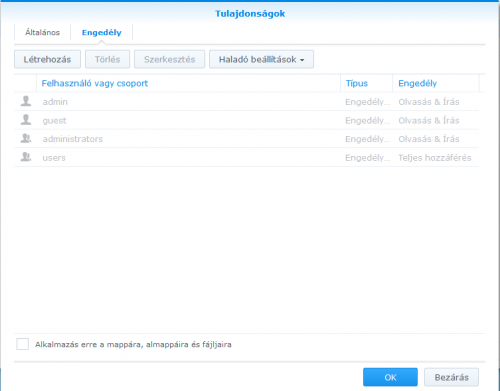Click the Szerkesztés button
500x391 pixels.
pos(169,59)
